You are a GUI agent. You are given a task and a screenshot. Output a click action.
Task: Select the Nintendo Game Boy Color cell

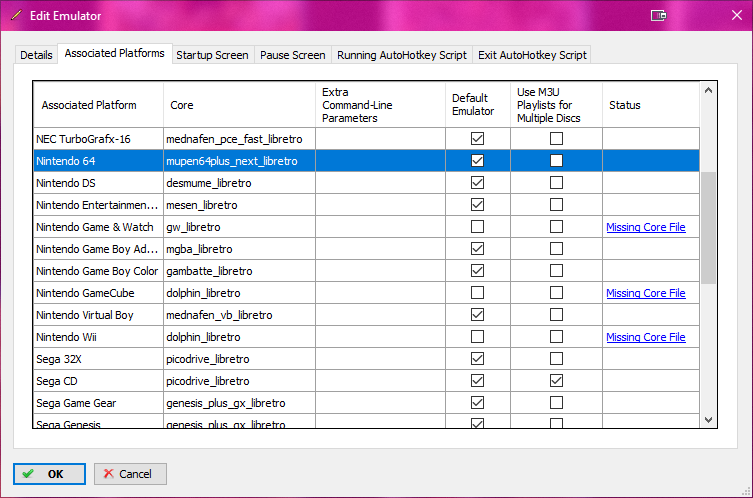pos(98,271)
